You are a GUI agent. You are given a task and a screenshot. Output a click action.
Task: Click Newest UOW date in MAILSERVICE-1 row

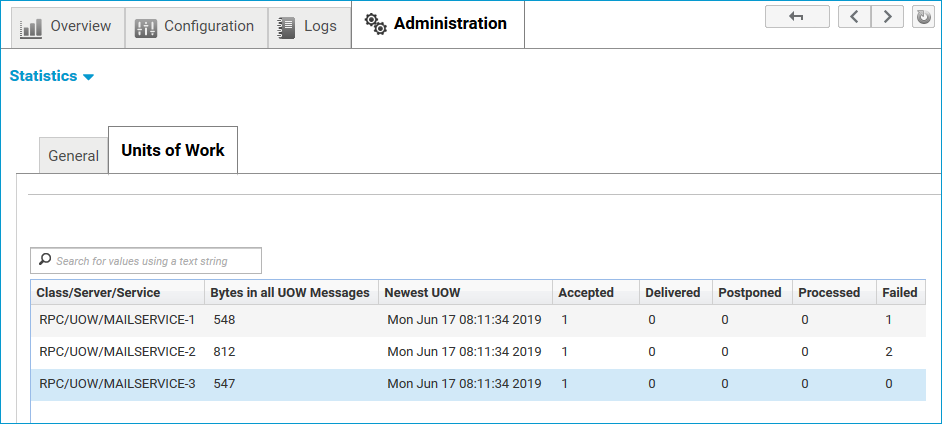tap(464, 320)
